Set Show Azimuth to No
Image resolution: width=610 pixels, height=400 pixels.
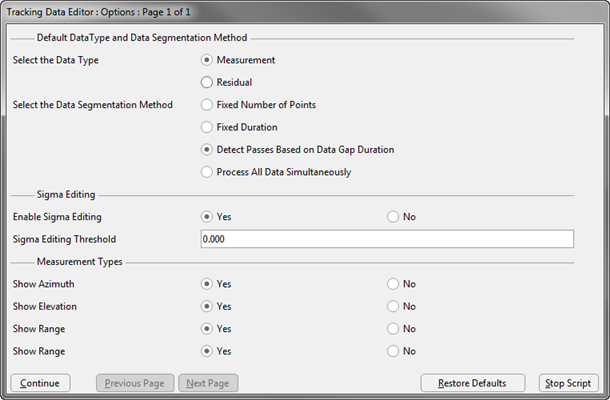coord(393,284)
